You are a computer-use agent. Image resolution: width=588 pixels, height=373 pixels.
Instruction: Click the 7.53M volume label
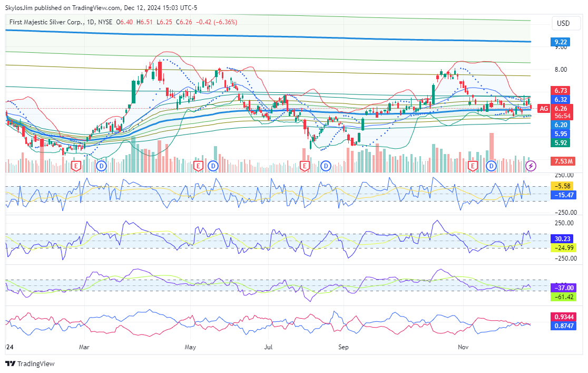[x=563, y=161]
